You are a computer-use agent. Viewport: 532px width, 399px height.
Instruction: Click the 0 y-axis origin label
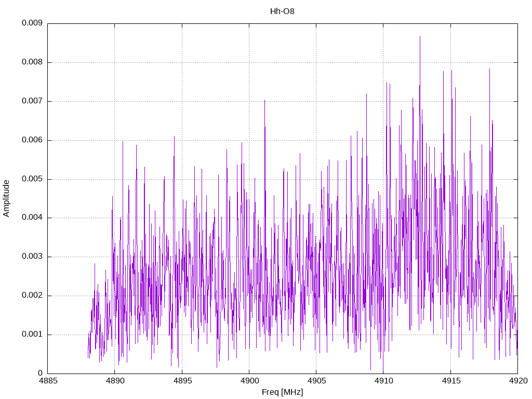pyautogui.click(x=41, y=373)
